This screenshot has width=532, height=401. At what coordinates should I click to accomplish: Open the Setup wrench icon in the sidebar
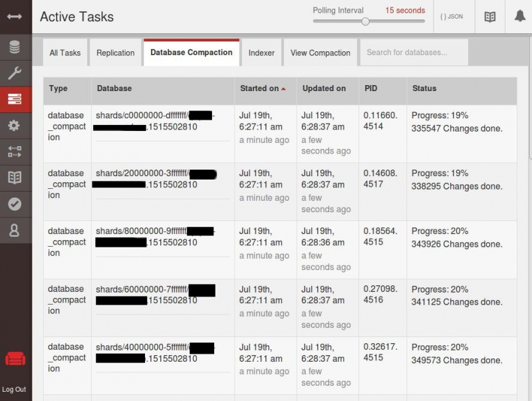pyautogui.click(x=15, y=73)
